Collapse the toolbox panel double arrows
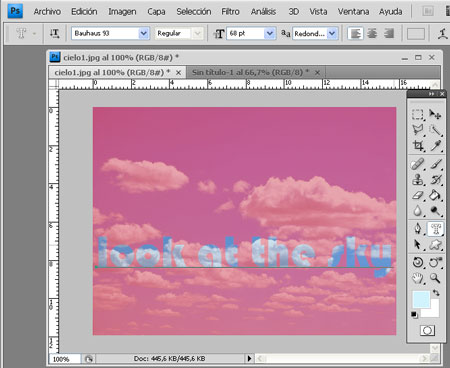This screenshot has height=368, width=450. [431, 94]
